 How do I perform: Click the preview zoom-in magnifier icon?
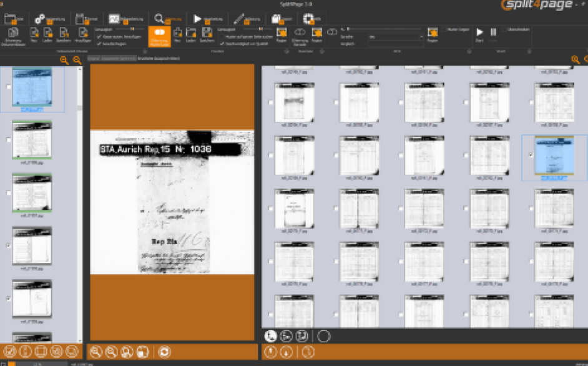coord(96,352)
